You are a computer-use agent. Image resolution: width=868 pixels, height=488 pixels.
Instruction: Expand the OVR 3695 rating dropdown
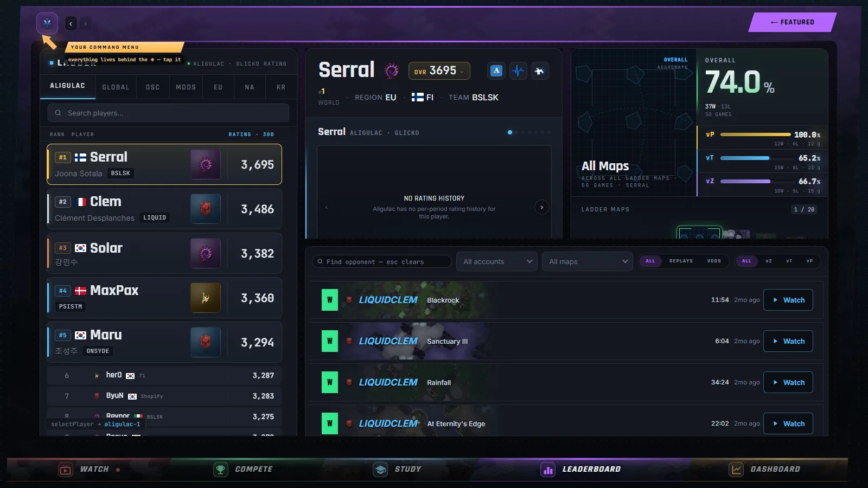439,71
